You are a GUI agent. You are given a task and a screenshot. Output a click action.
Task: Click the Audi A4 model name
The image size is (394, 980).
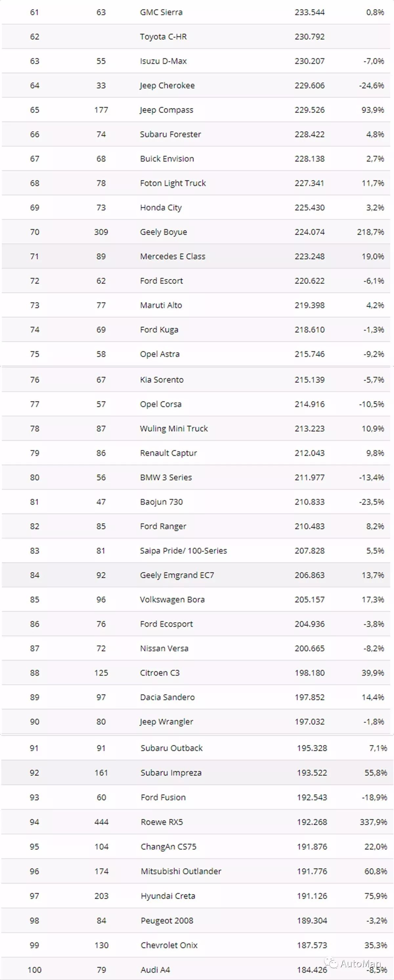click(x=155, y=970)
